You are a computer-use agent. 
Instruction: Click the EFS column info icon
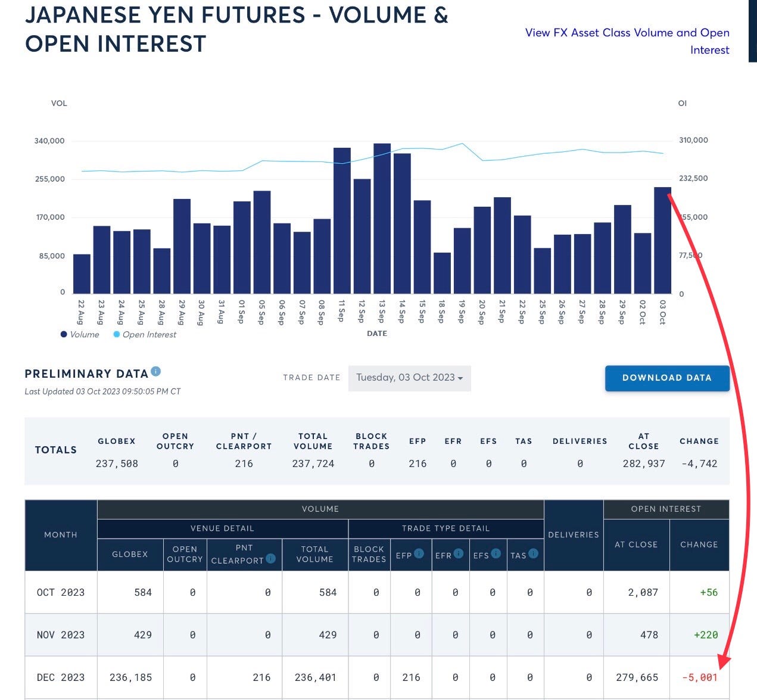pos(496,553)
